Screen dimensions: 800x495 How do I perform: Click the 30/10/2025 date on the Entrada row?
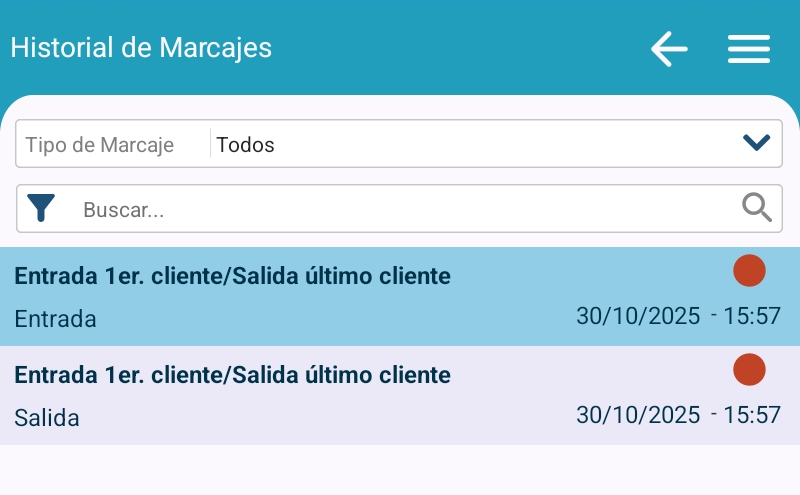coord(638,316)
